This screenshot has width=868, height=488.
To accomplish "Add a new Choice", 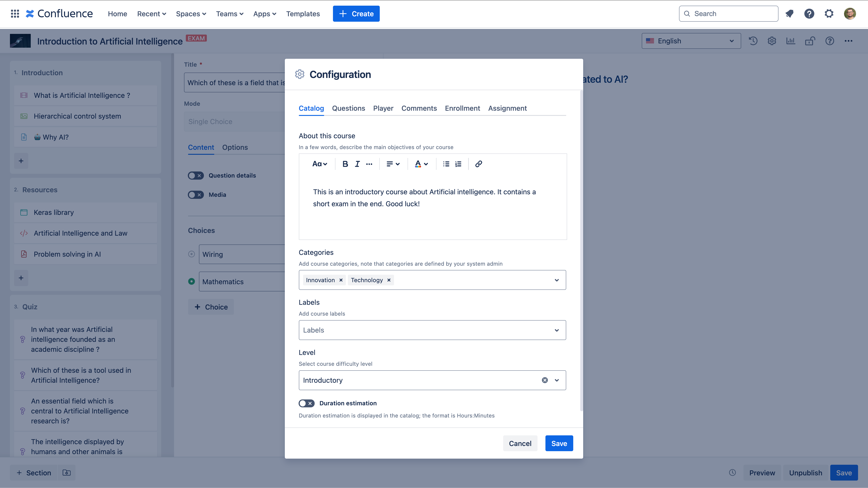I will coord(211,307).
